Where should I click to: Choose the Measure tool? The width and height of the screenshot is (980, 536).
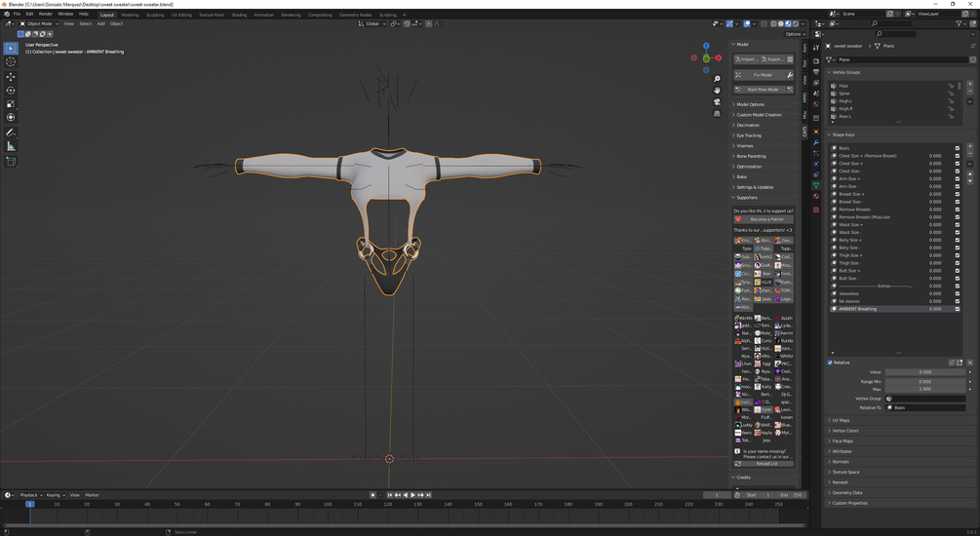click(11, 146)
